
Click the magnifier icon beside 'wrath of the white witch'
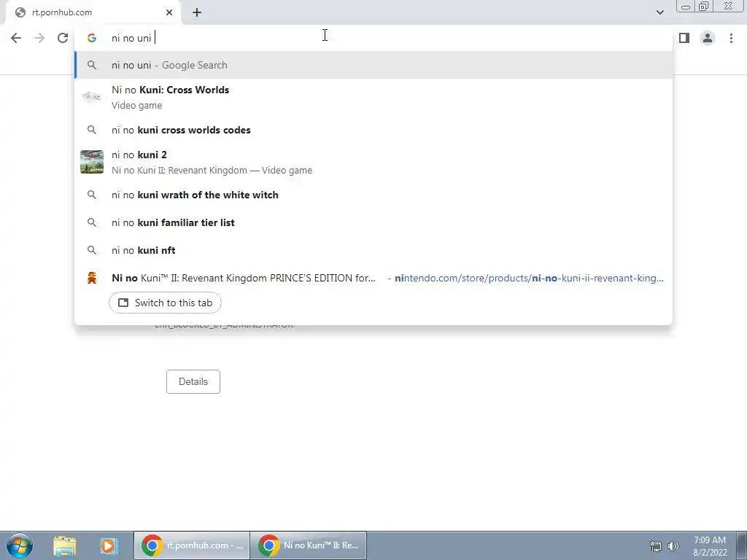click(x=92, y=195)
